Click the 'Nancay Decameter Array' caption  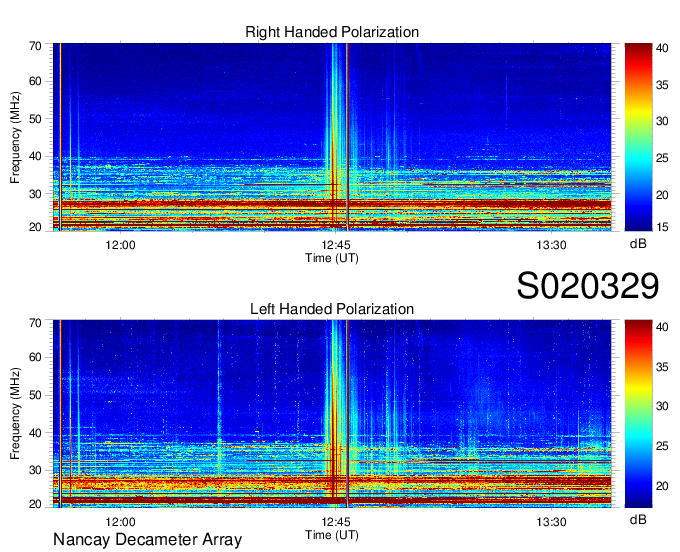[x=147, y=540]
